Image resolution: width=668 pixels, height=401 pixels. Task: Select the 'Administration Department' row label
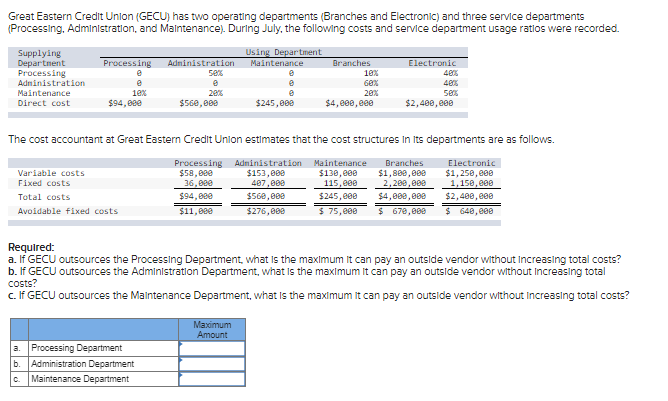coord(82,363)
